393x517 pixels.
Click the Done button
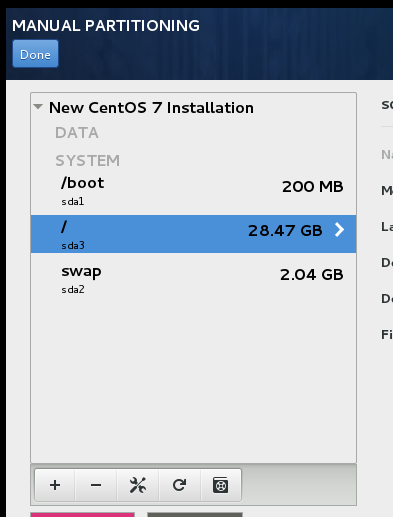tap(35, 54)
